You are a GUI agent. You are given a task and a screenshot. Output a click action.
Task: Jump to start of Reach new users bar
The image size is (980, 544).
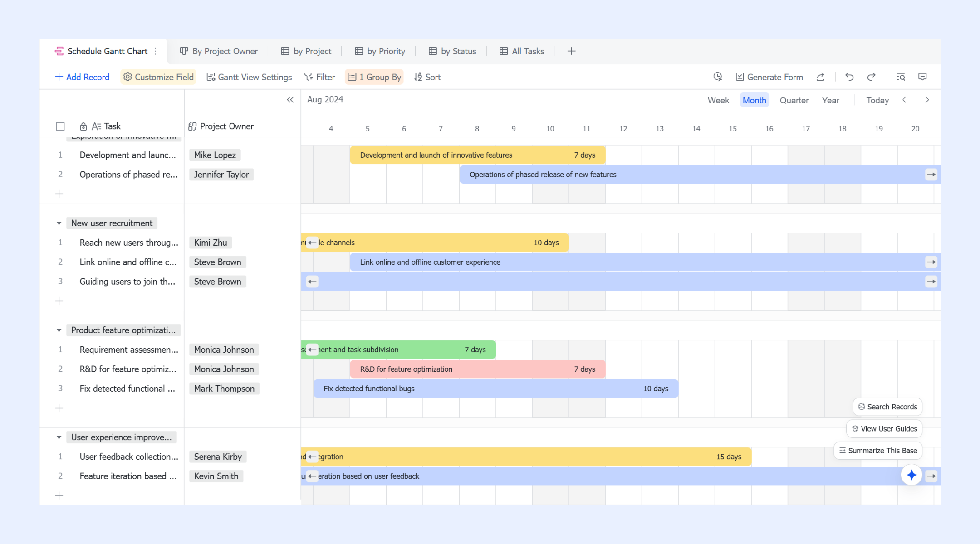click(x=312, y=243)
